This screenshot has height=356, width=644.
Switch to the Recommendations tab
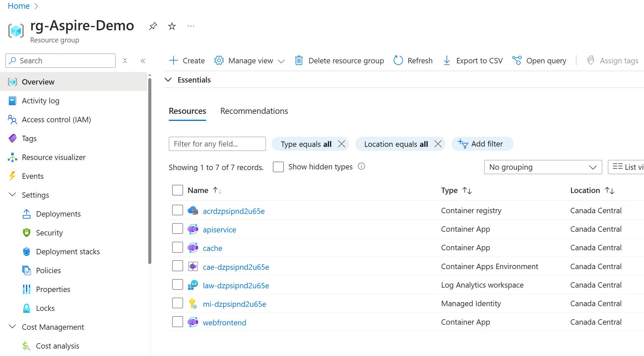254,111
